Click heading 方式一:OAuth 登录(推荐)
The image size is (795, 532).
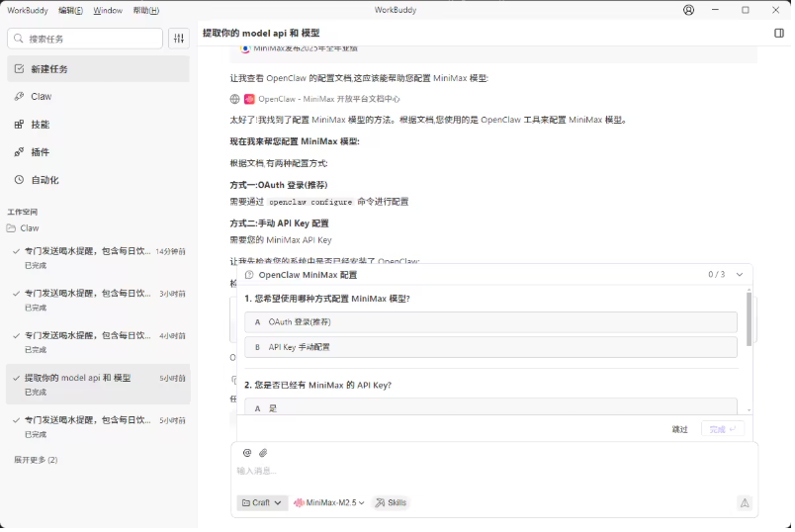coord(279,185)
